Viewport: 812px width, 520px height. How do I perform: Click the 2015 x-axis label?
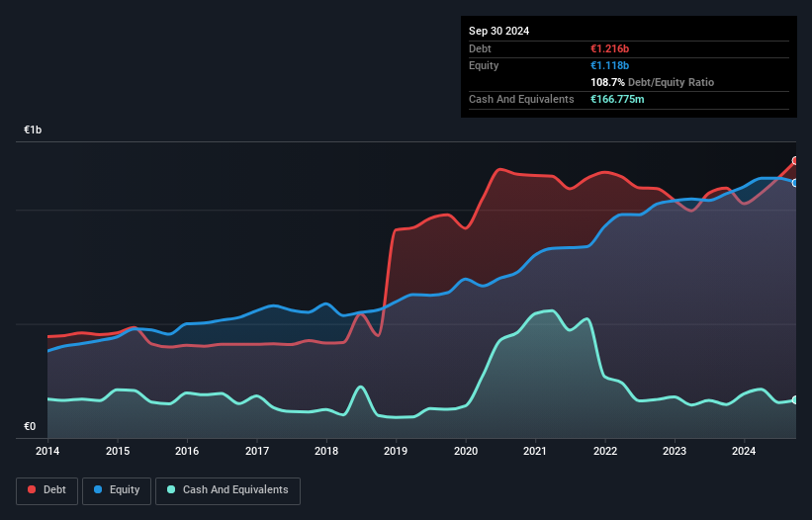click(118, 451)
